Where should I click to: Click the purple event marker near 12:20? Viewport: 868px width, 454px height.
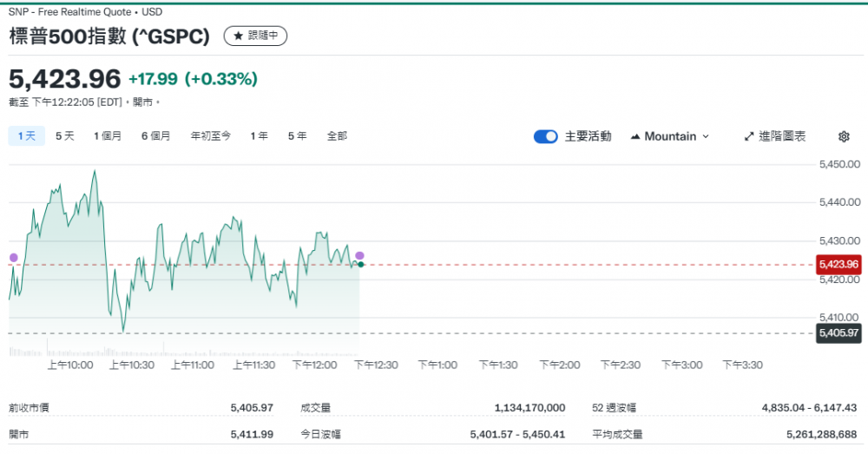(359, 255)
